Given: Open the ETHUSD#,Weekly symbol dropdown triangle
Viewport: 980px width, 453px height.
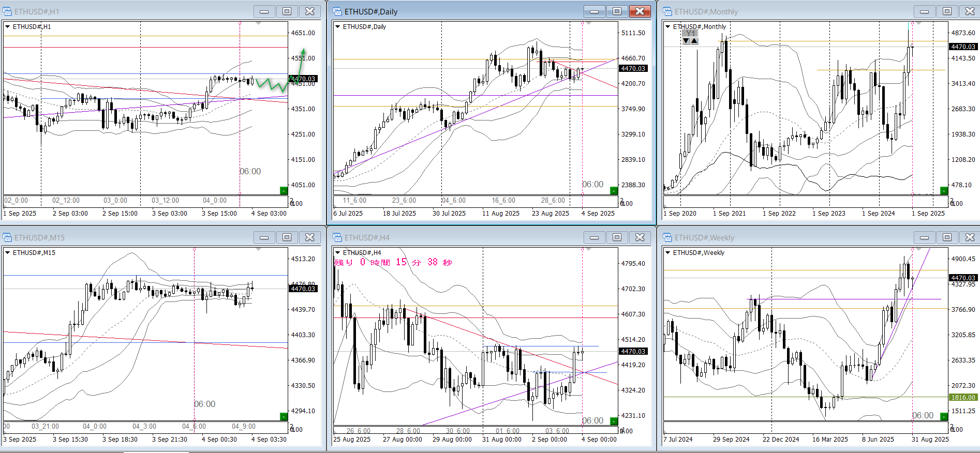Looking at the screenshot, I should pos(668,252).
